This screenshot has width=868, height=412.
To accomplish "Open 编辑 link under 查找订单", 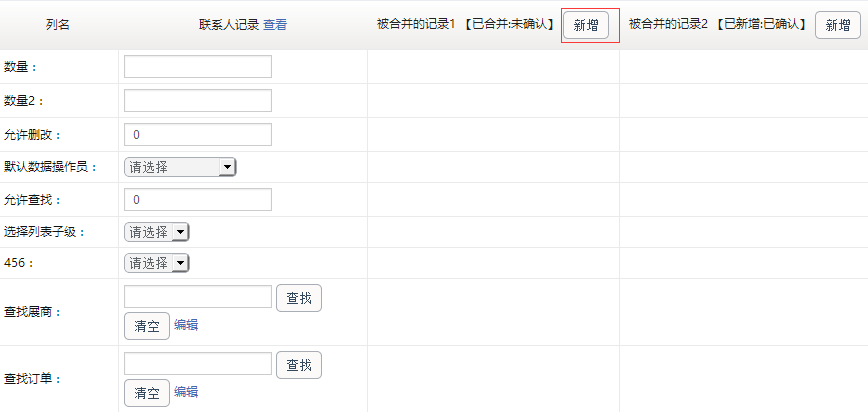I will point(186,392).
